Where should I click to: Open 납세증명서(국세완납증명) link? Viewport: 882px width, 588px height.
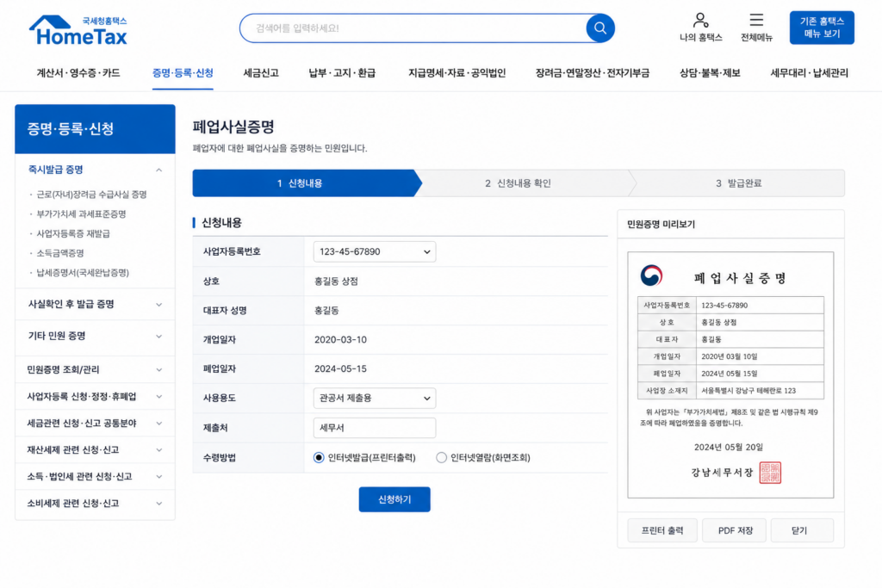(83, 273)
